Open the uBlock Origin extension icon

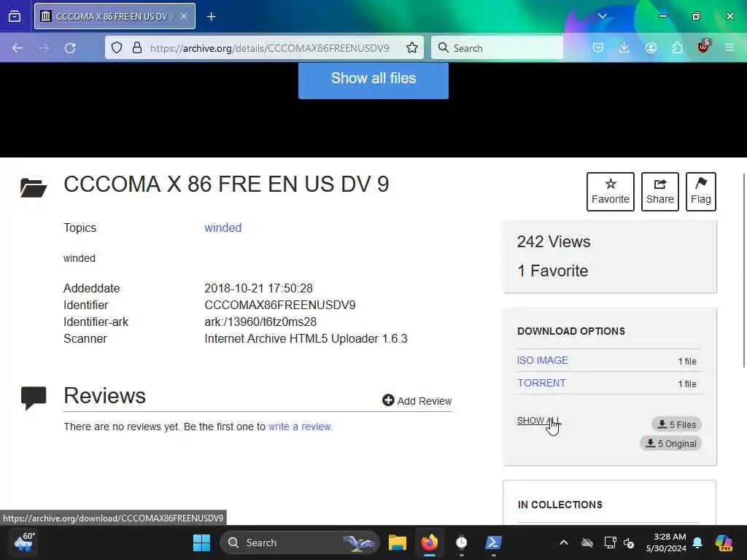tap(704, 47)
